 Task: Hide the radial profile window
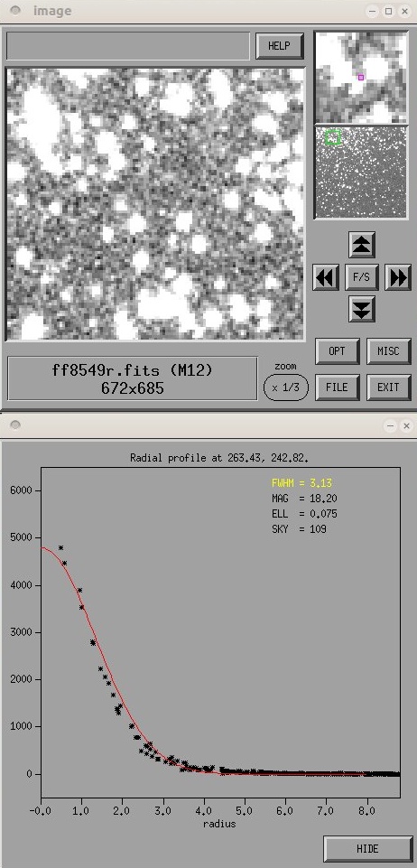click(367, 849)
